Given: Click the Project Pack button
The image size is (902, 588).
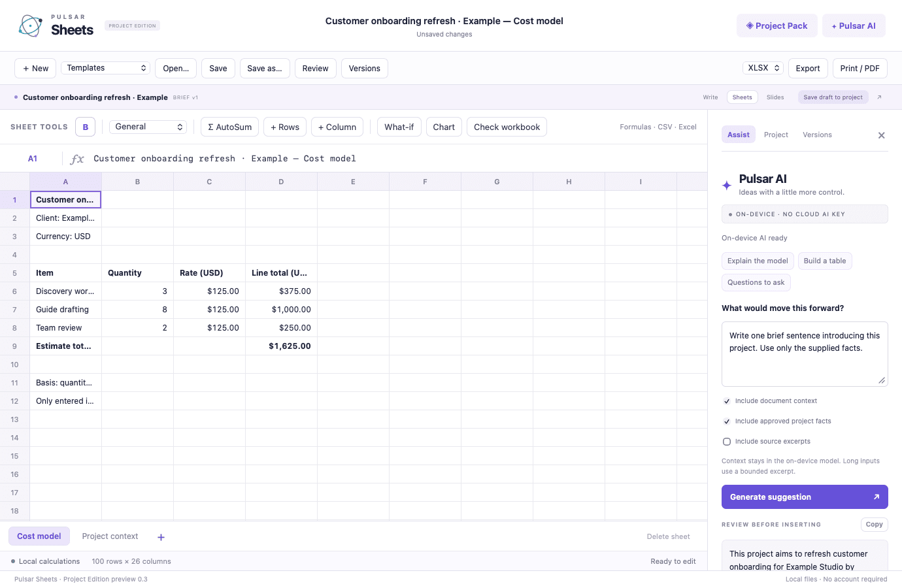Looking at the screenshot, I should click(x=777, y=25).
